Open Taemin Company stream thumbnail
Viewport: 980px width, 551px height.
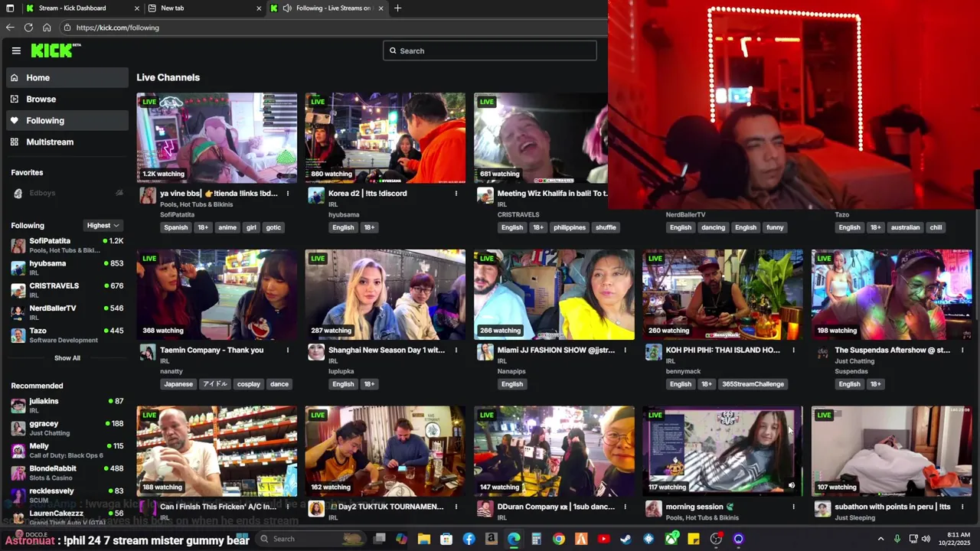(217, 295)
